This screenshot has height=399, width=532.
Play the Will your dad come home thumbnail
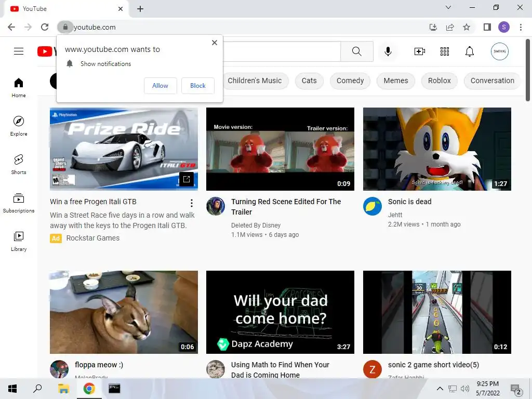coord(280,312)
